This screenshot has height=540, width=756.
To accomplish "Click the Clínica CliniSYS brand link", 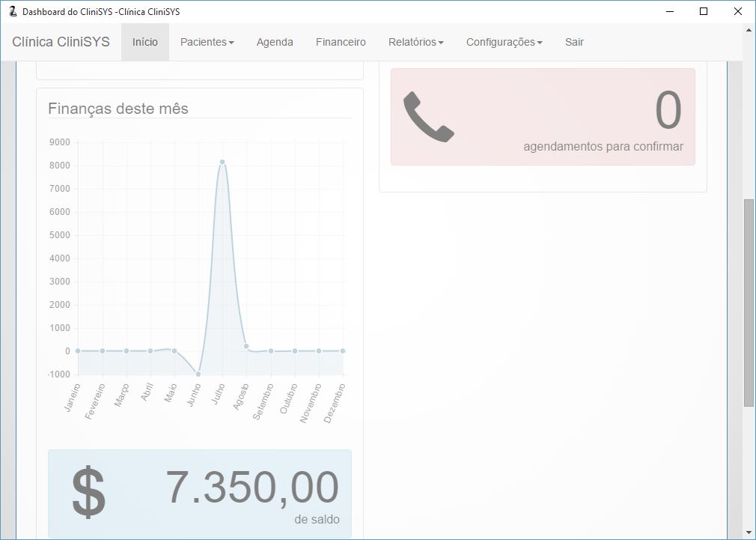I will coord(61,42).
